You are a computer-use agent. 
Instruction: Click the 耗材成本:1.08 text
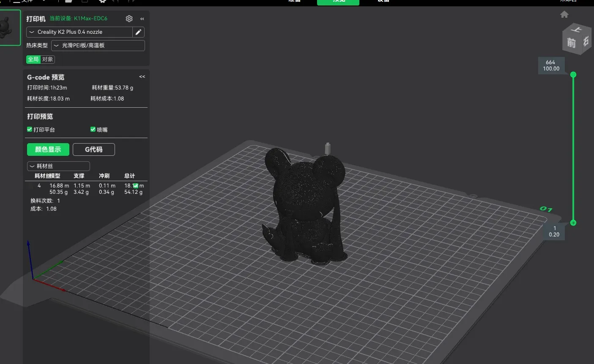pos(107,99)
